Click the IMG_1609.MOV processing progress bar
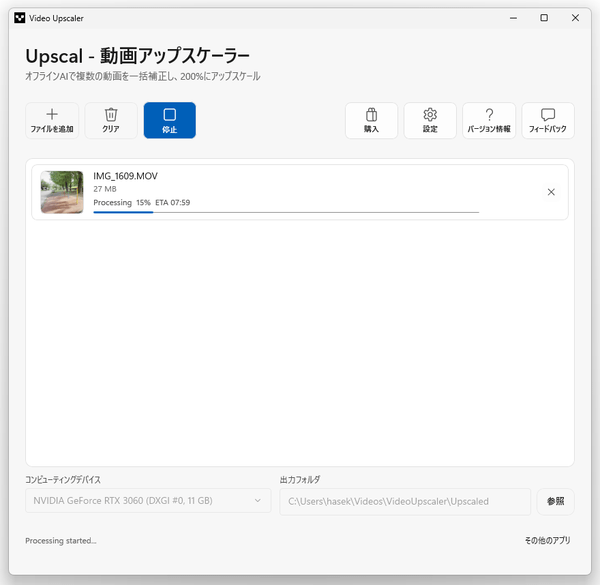This screenshot has height=585, width=600. (x=286, y=212)
